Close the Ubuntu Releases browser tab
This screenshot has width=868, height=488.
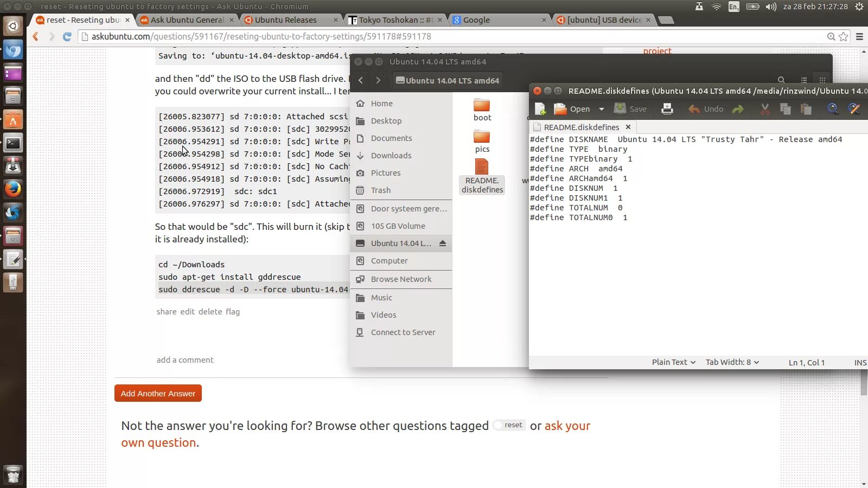336,20
